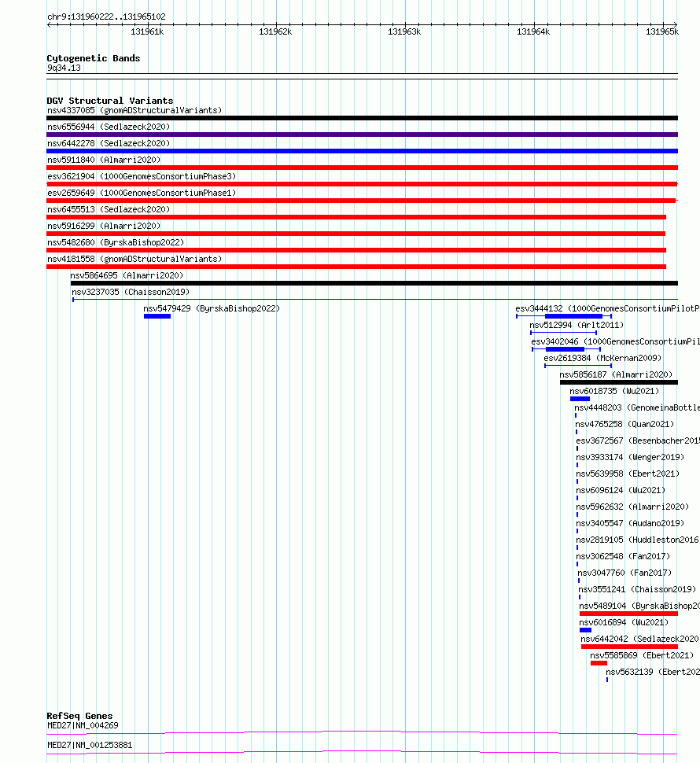700x763 pixels.
Task: Click the blue esv3444132 variant glyph
Action: click(x=564, y=316)
